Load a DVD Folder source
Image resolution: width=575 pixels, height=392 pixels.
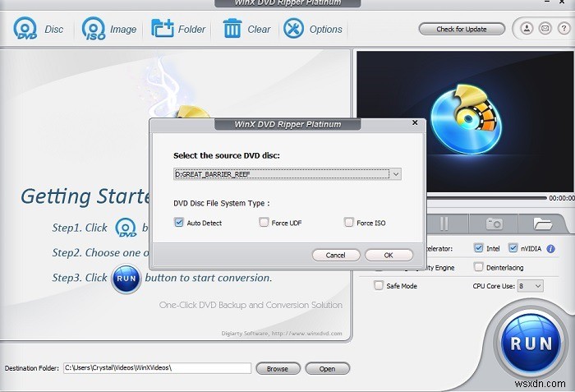click(178, 29)
